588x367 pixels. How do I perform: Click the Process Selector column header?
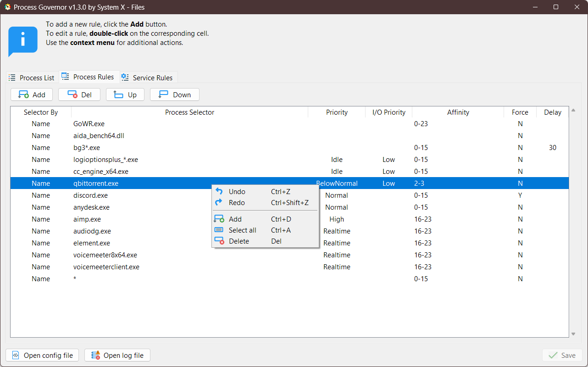coord(189,112)
